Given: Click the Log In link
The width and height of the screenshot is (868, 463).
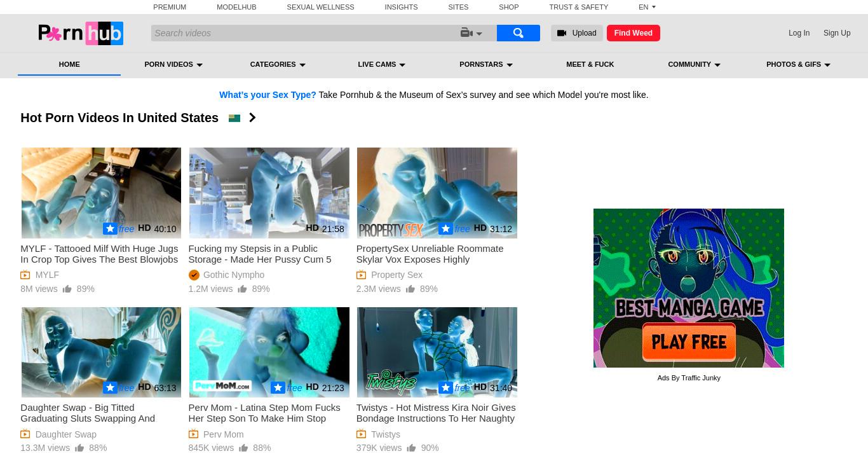Looking at the screenshot, I should 799,33.
